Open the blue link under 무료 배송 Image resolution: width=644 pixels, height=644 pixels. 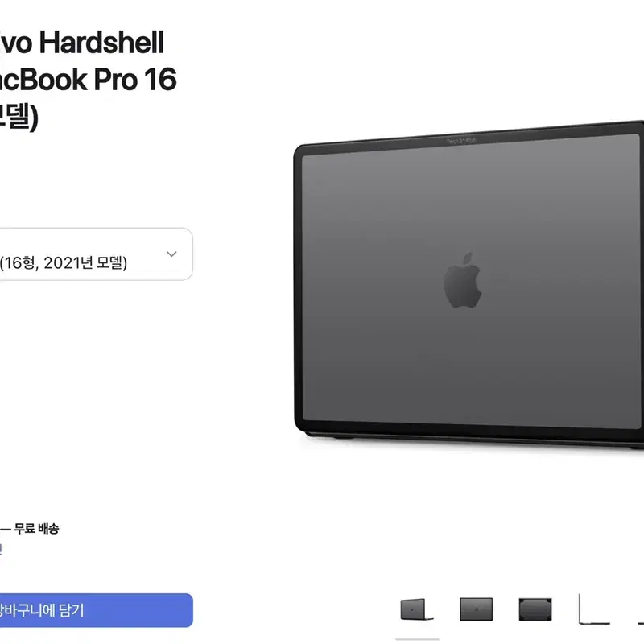(1, 549)
